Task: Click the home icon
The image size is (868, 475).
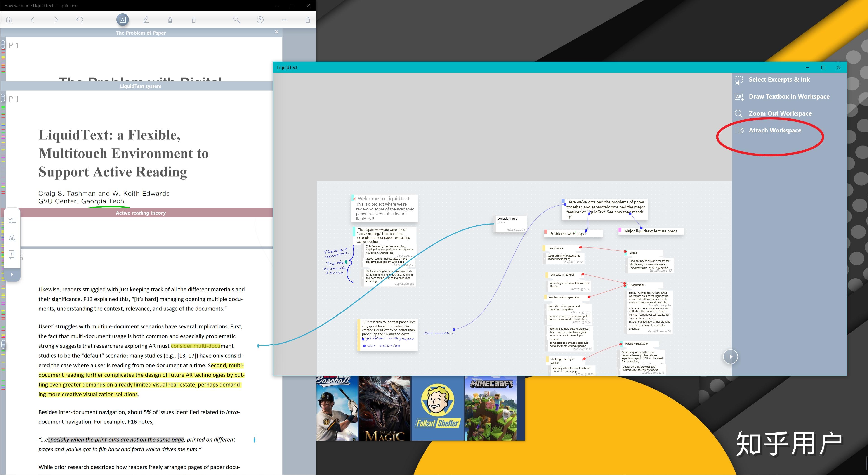Action: 9,19
